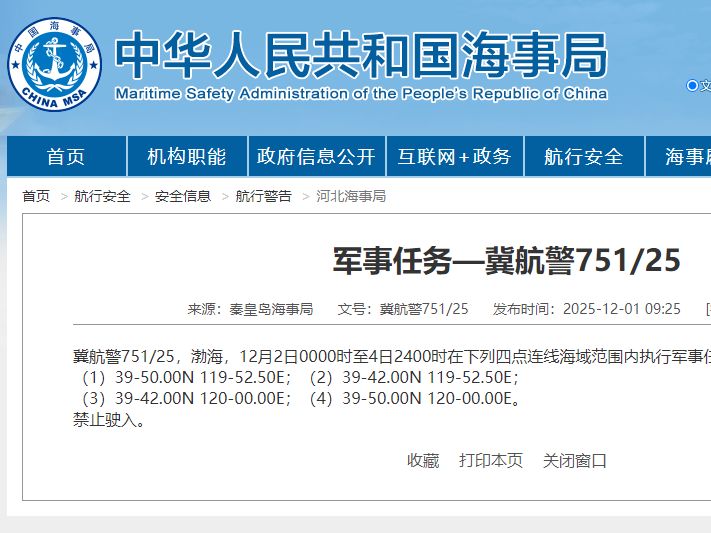This screenshot has height=533, width=711.
Task: Open the 首页 navigation menu item
Action: tap(66, 157)
